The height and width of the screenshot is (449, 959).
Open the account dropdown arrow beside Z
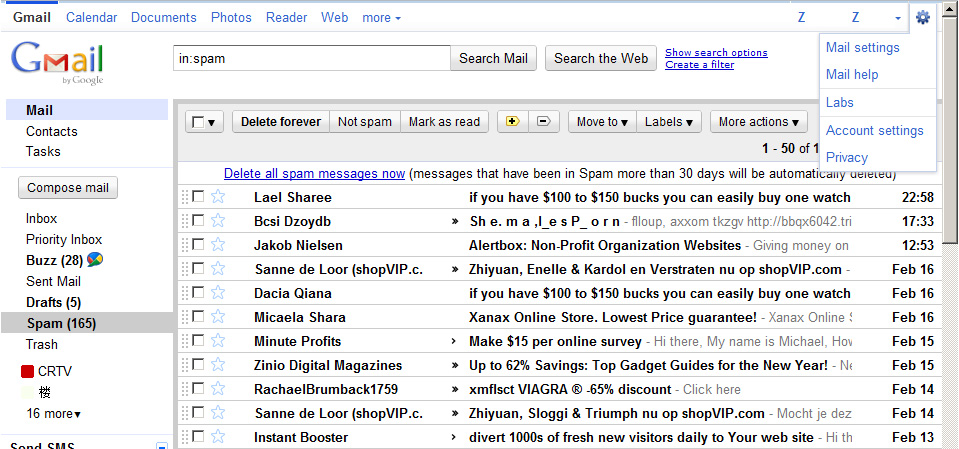tap(898, 18)
